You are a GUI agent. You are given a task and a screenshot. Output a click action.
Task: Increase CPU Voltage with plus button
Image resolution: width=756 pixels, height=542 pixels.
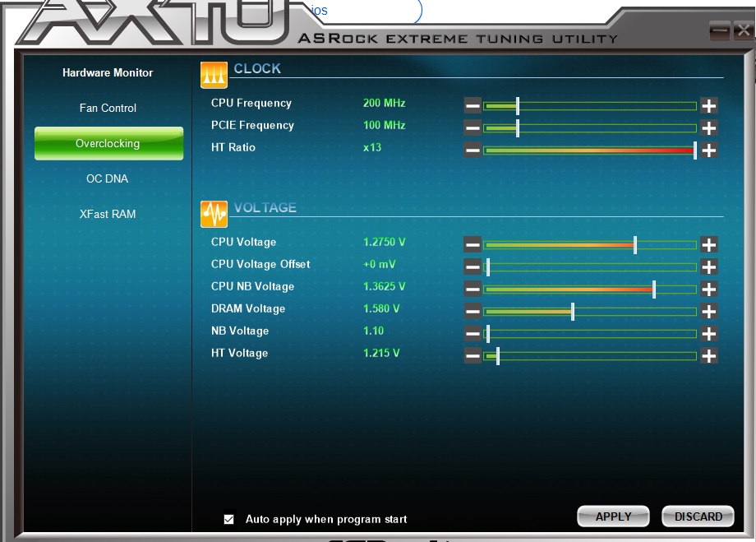click(x=708, y=245)
